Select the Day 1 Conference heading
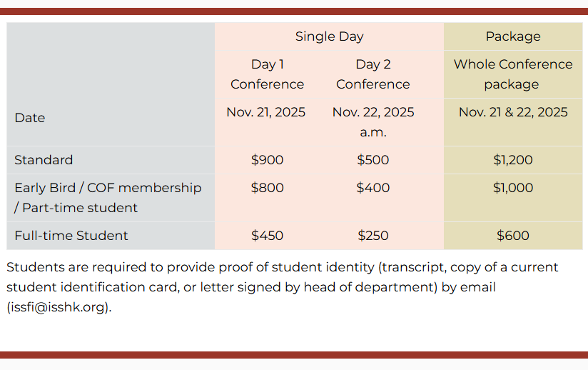This screenshot has height=370, width=588. (267, 74)
